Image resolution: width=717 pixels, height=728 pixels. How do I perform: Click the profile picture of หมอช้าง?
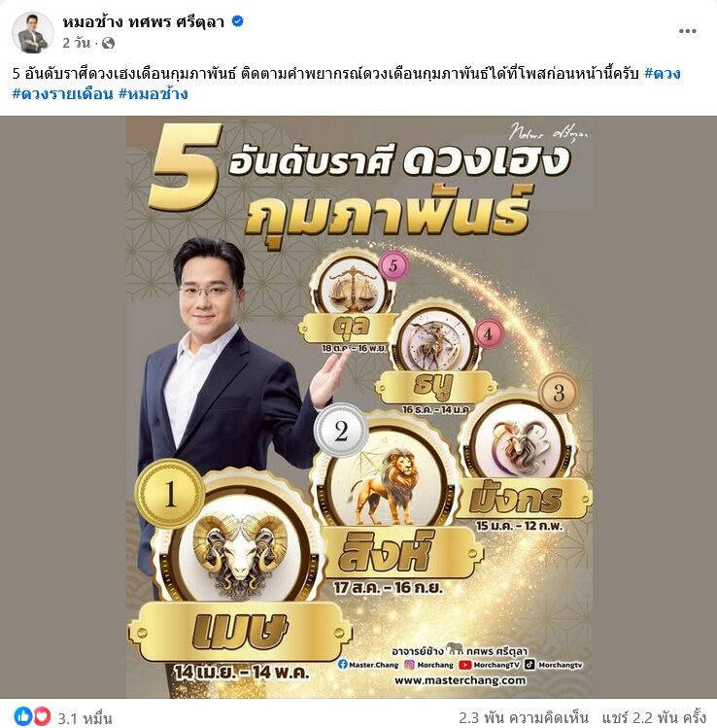click(32, 32)
